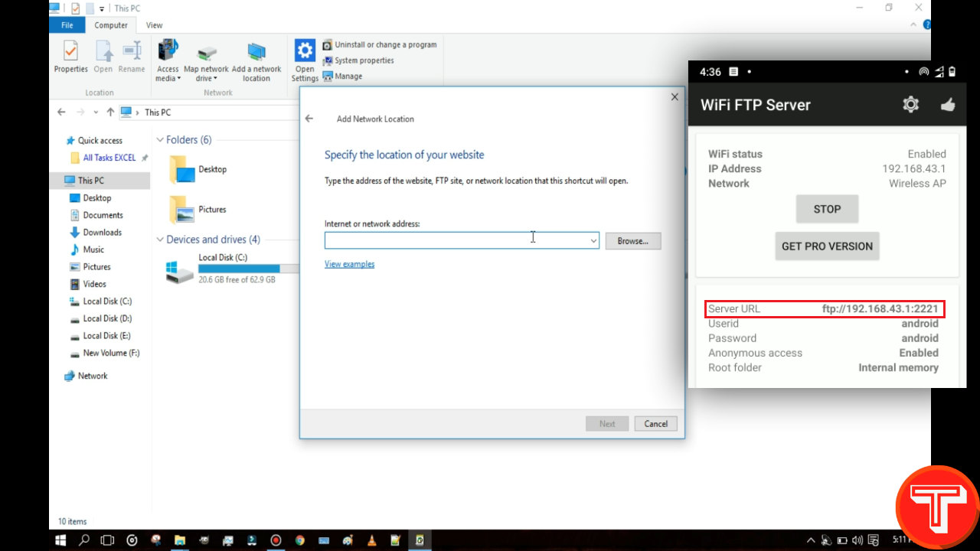Open recent locations dropdown arrow
The height and width of the screenshot is (551, 980).
tap(96, 112)
